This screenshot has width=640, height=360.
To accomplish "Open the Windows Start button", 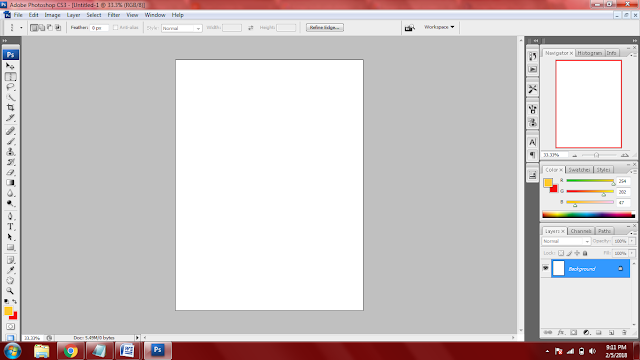I will pyautogui.click(x=12, y=351).
